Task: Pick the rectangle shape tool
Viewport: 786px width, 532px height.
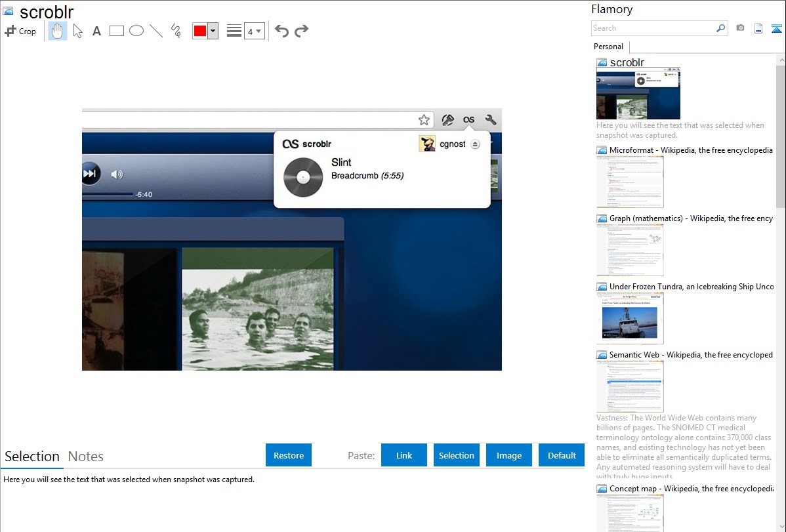Action: 116,31
